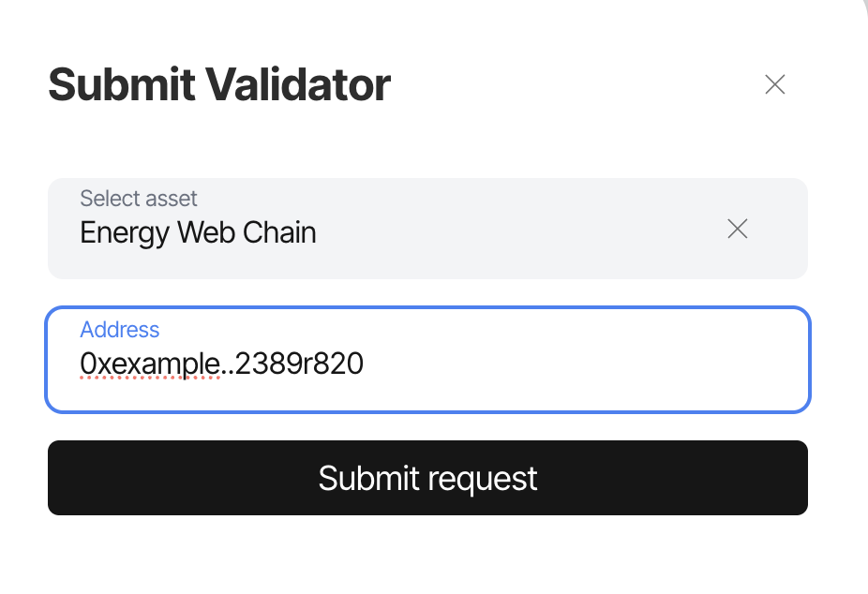Viewport: 868px width, 594px height.
Task: Clear the selected Energy Web Chain asset
Action: pos(738,229)
